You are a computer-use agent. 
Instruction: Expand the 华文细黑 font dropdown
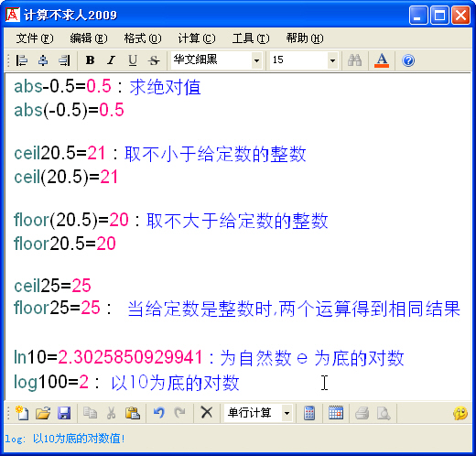point(257,60)
